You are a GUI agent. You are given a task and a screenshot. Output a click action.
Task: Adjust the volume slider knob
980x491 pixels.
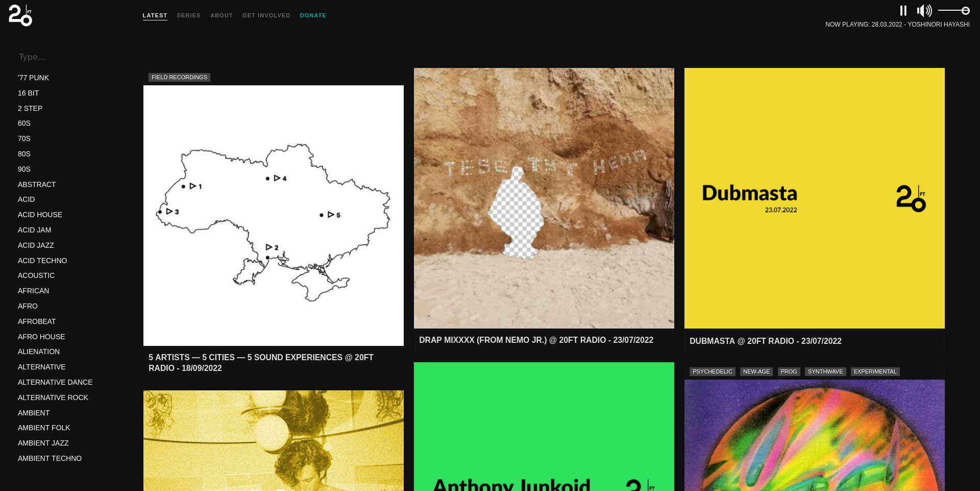[965, 11]
